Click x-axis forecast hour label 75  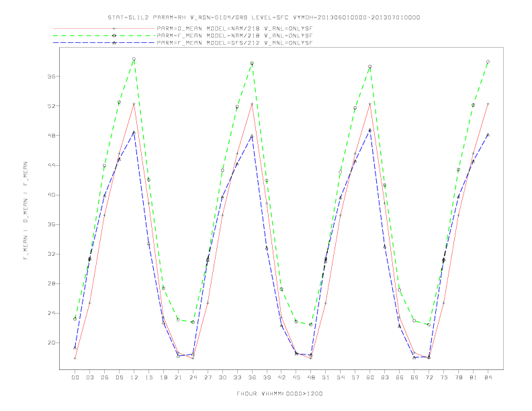coord(444,377)
